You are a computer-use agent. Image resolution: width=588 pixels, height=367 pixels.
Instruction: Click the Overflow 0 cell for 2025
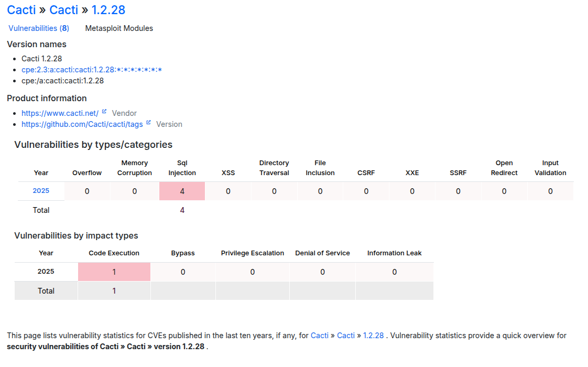pyautogui.click(x=87, y=191)
